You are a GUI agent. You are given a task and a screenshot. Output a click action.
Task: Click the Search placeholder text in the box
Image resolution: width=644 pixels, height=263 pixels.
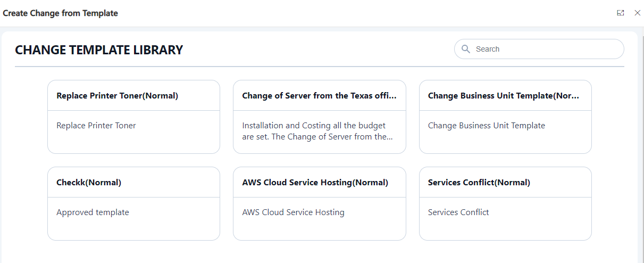pos(488,49)
